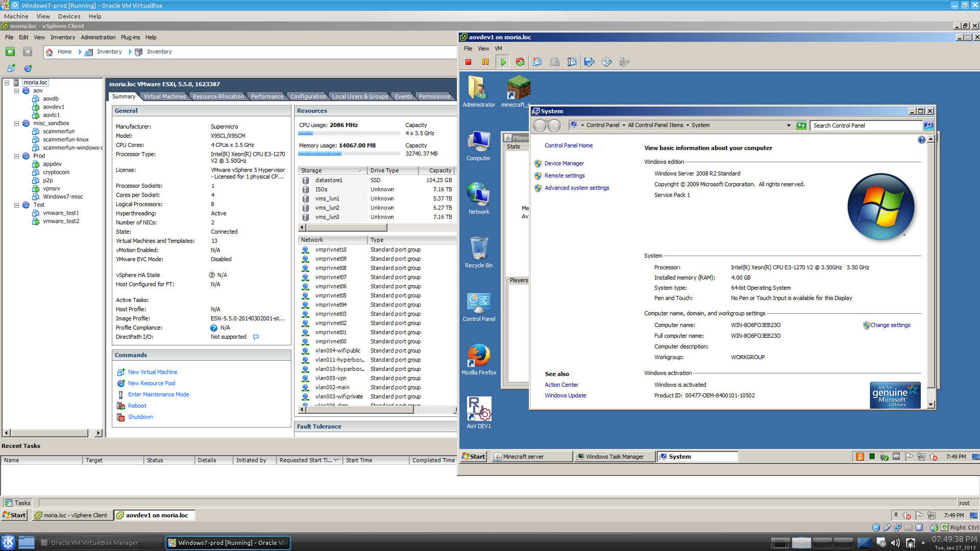This screenshot has height=551, width=980.
Task: Click the new virtual machine toolbar icon above the tree
Action: tap(11, 68)
